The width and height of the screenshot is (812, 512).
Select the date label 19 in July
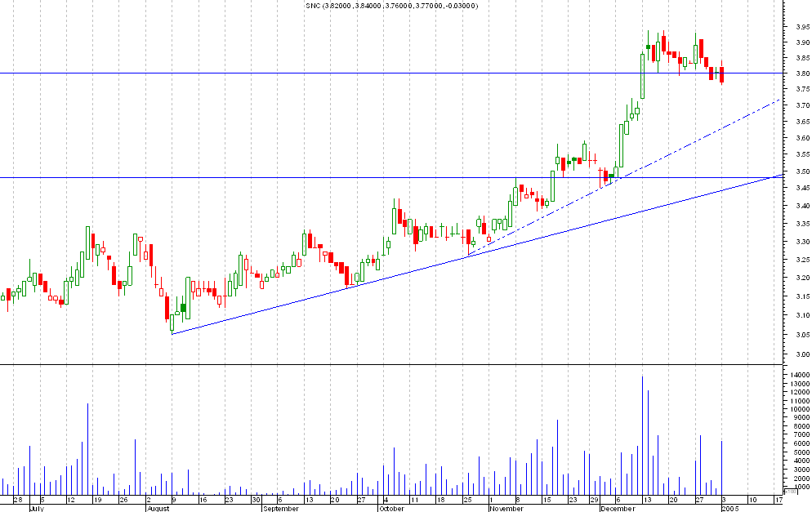98,500
